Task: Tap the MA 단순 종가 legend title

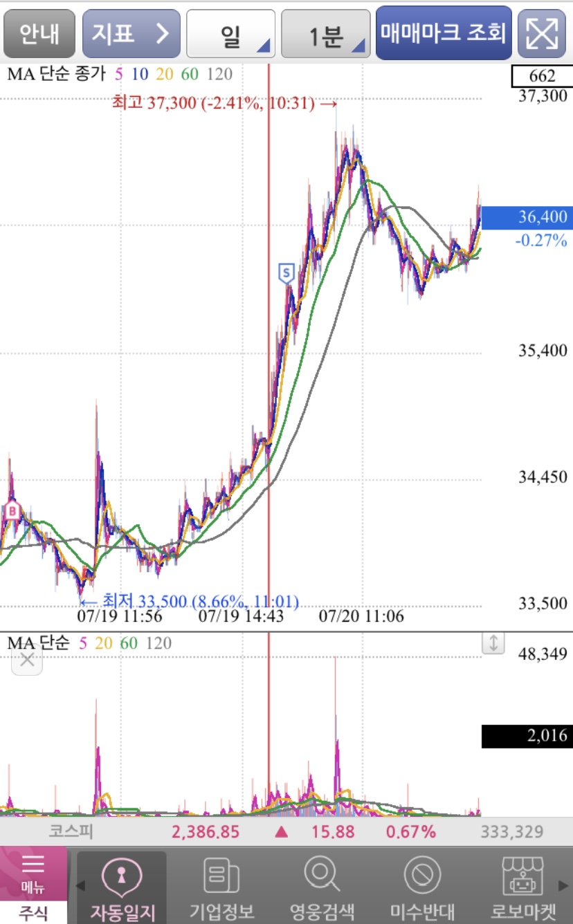Action: click(57, 75)
